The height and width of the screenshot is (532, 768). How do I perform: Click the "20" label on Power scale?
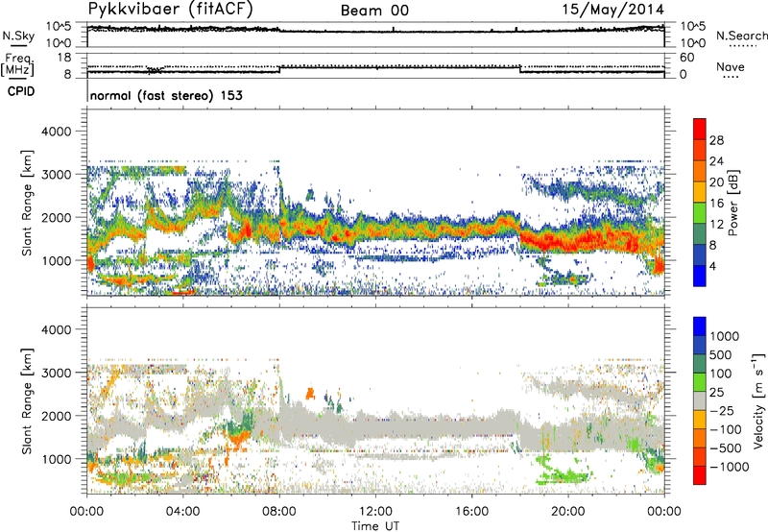(x=716, y=182)
